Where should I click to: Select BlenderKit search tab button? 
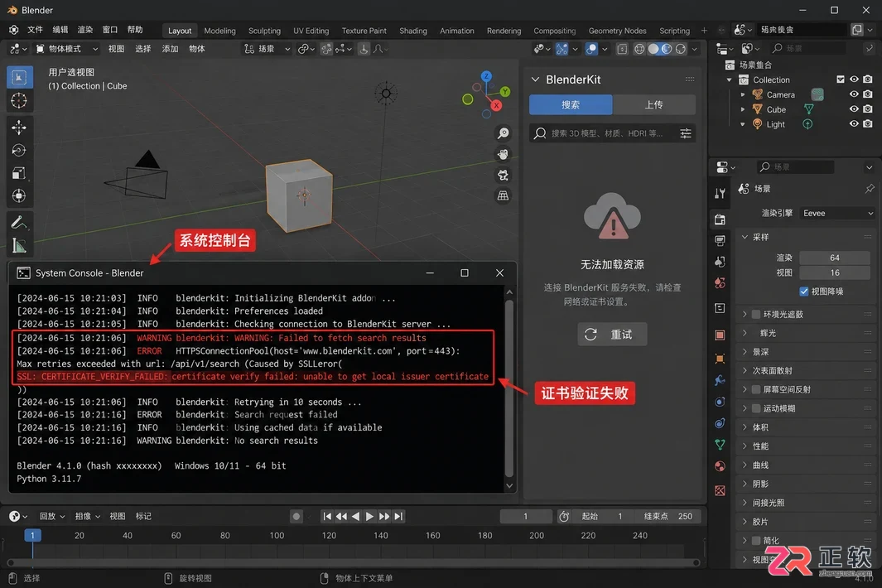coord(571,104)
